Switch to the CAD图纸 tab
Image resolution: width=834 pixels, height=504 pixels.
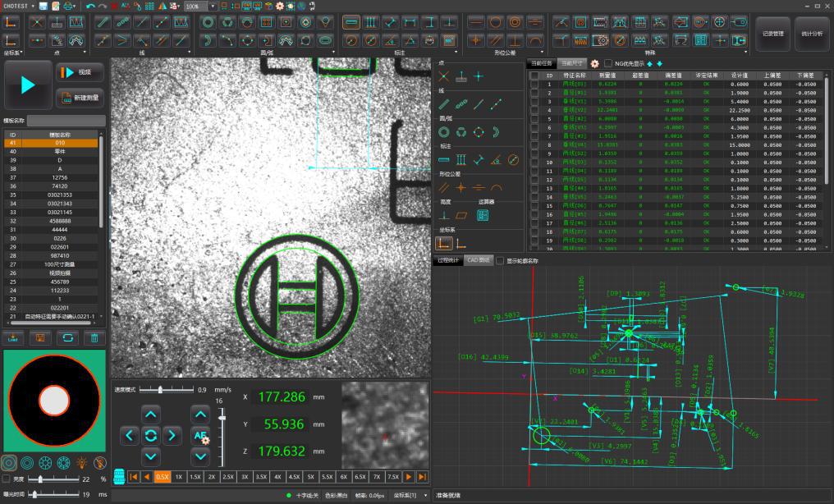click(477, 260)
